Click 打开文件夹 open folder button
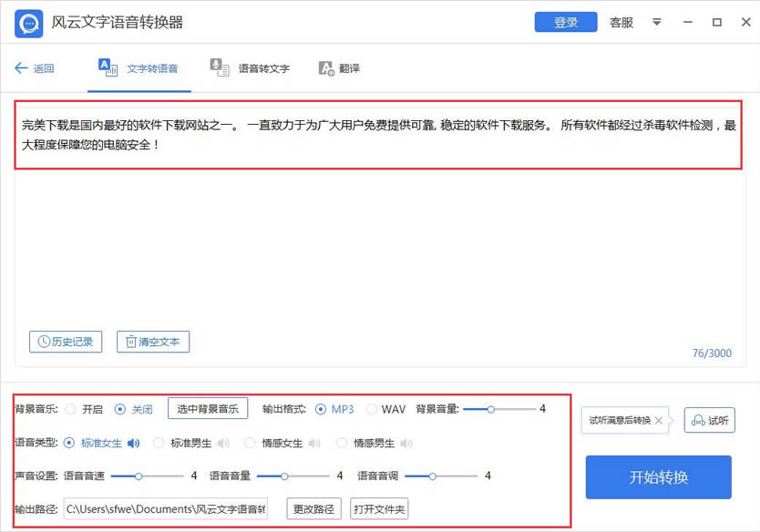The image size is (760, 532). pyautogui.click(x=379, y=508)
